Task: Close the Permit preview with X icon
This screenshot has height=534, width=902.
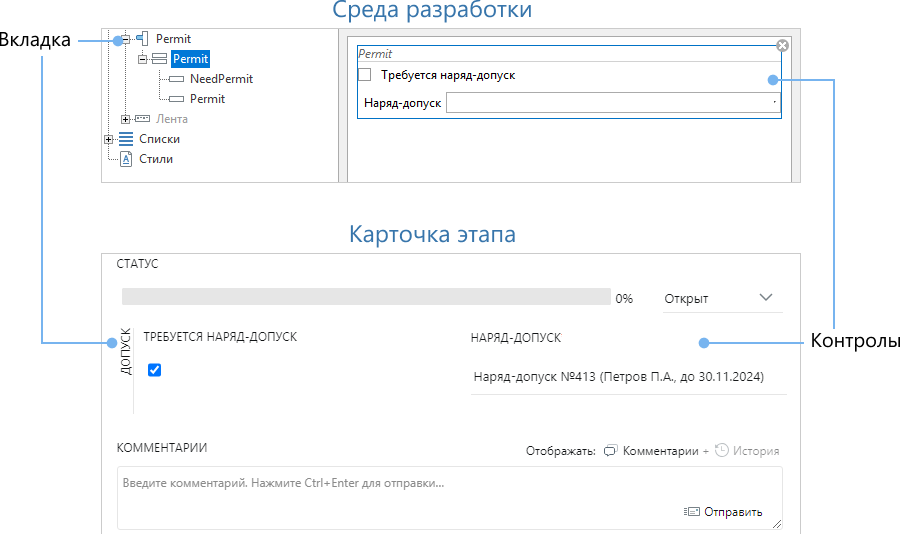Action: (x=782, y=46)
